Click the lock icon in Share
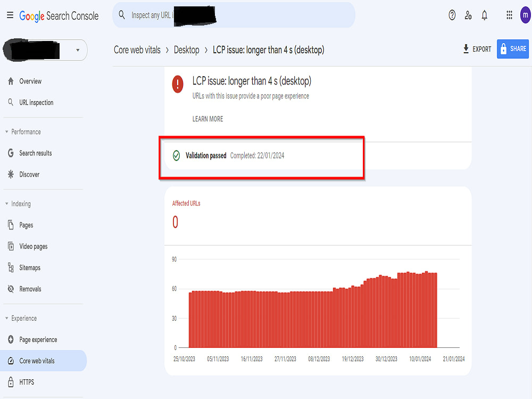Screen dimensions: 532x399 tap(503, 49)
